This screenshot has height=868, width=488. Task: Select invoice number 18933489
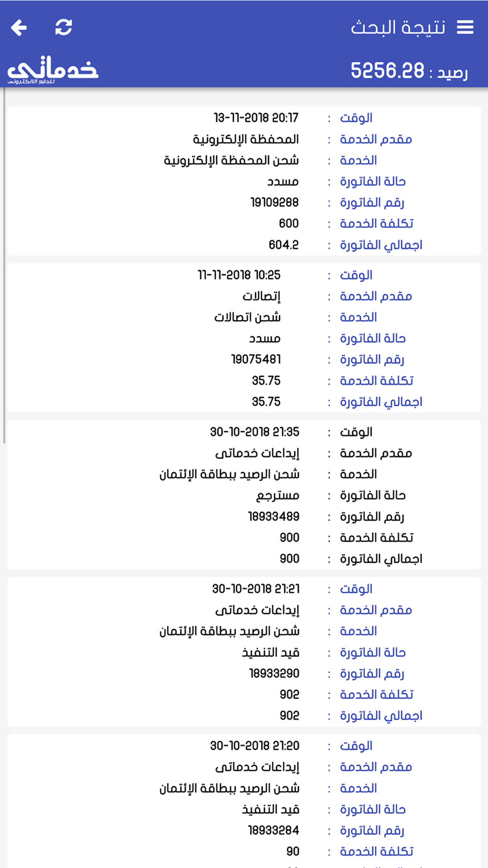(273, 517)
